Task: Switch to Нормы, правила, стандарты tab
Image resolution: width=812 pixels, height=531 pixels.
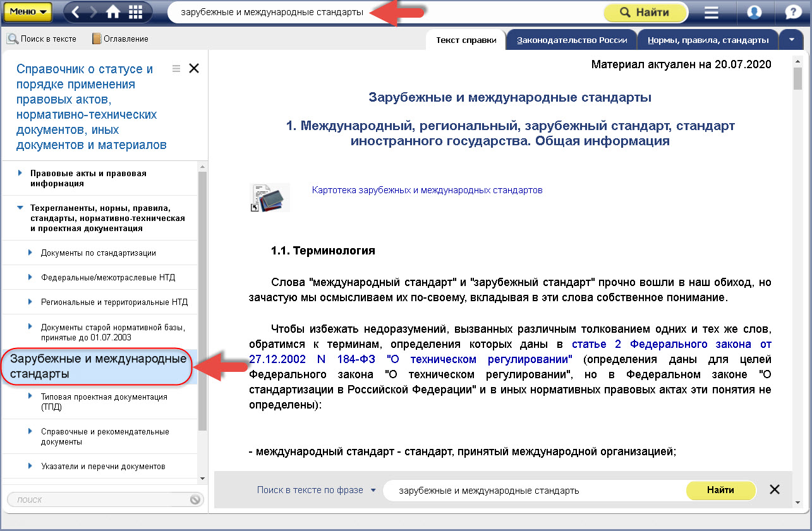Action: tap(708, 40)
